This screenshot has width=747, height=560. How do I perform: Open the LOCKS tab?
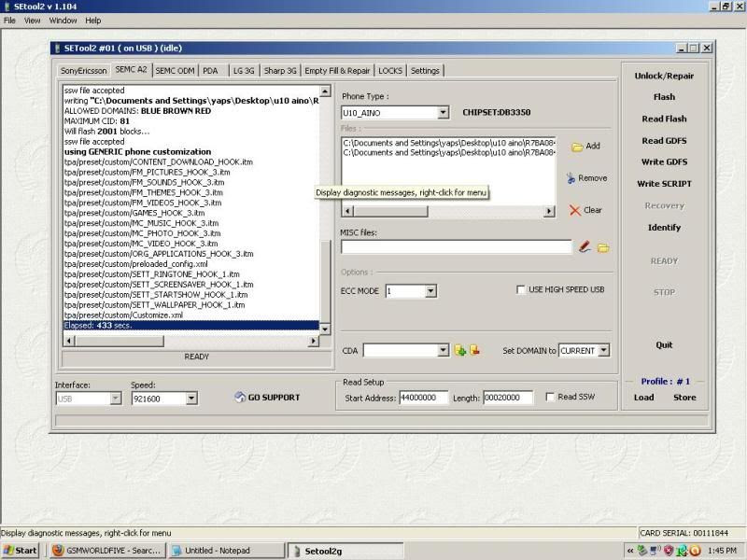(x=390, y=71)
